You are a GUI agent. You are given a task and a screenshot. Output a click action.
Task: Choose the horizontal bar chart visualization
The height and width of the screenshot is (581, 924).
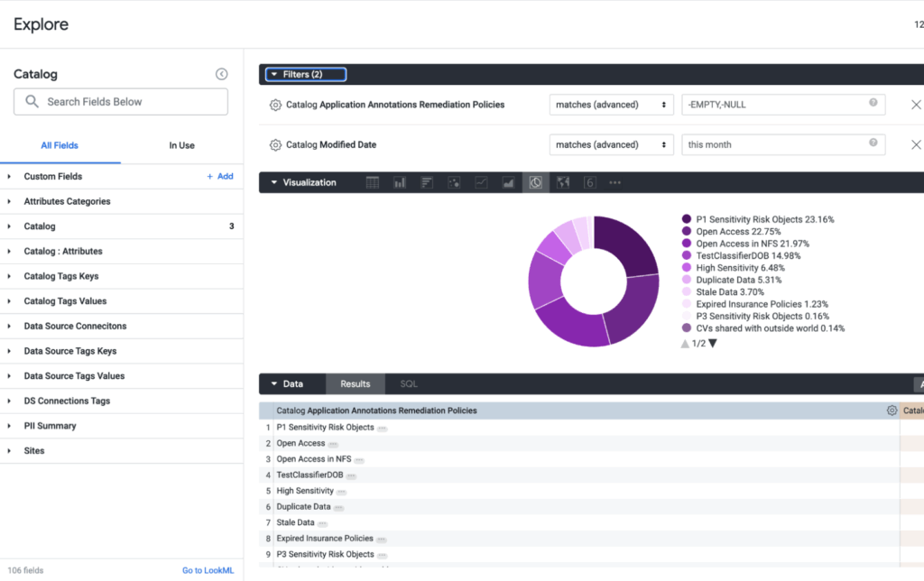pos(427,182)
